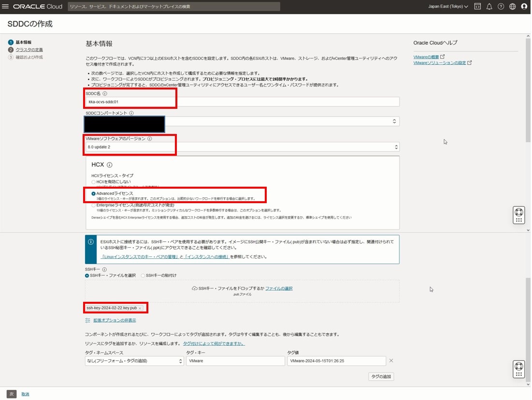
Task: Choose the SSHキーの貼付け radio option
Action: point(143,276)
